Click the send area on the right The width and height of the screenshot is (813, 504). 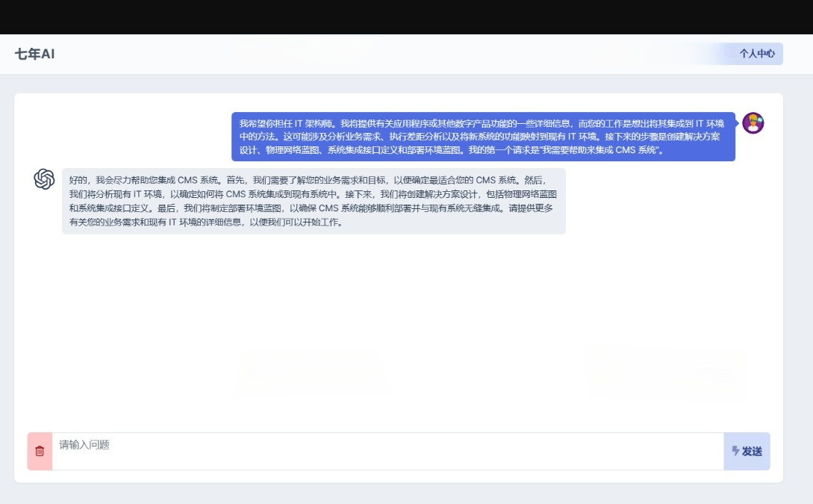[x=747, y=451]
